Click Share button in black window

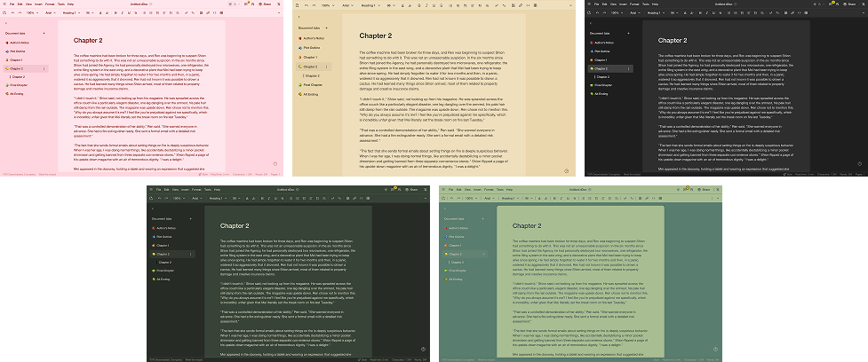pos(849,4)
